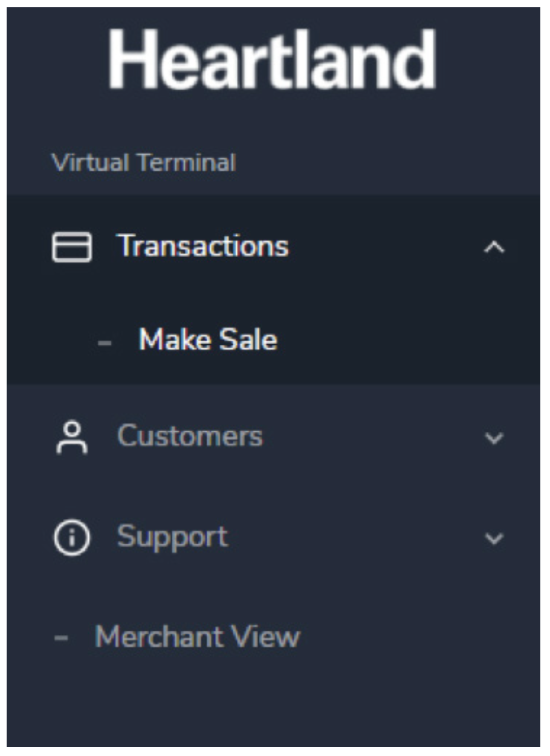This screenshot has width=550, height=756.
Task: Click the dash bullet beside Merchant View
Action: [60, 639]
